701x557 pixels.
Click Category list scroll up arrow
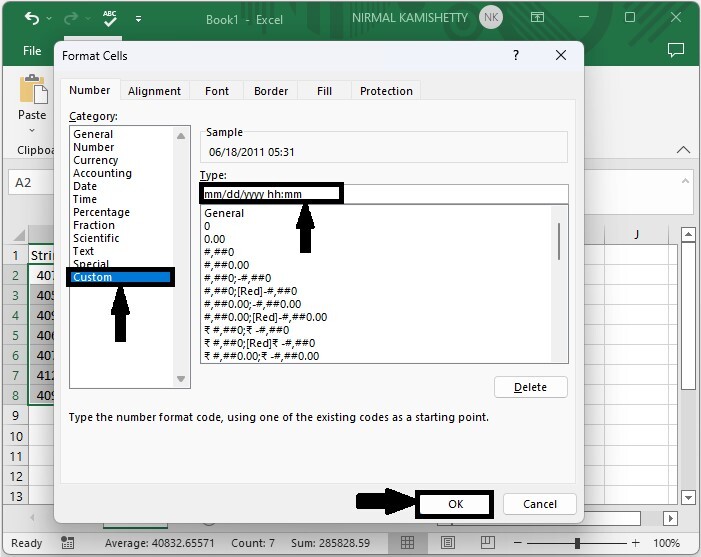(181, 136)
